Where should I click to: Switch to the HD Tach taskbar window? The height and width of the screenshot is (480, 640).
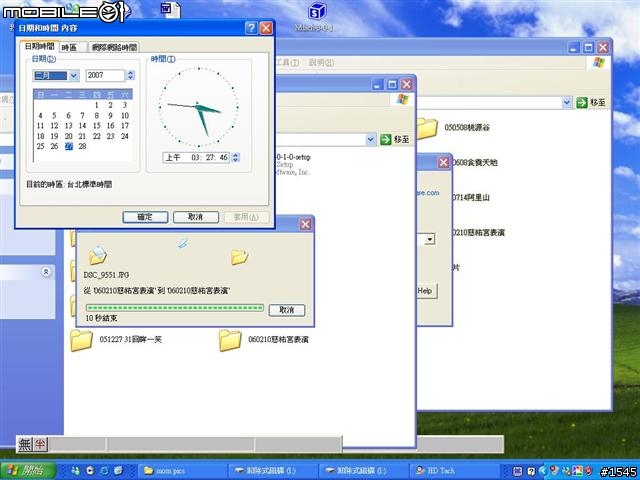coord(455,471)
